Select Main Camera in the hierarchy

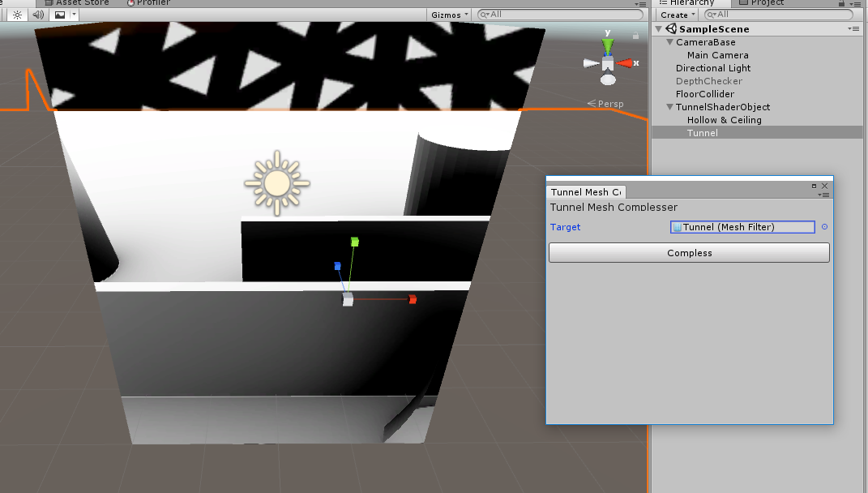[x=717, y=55]
